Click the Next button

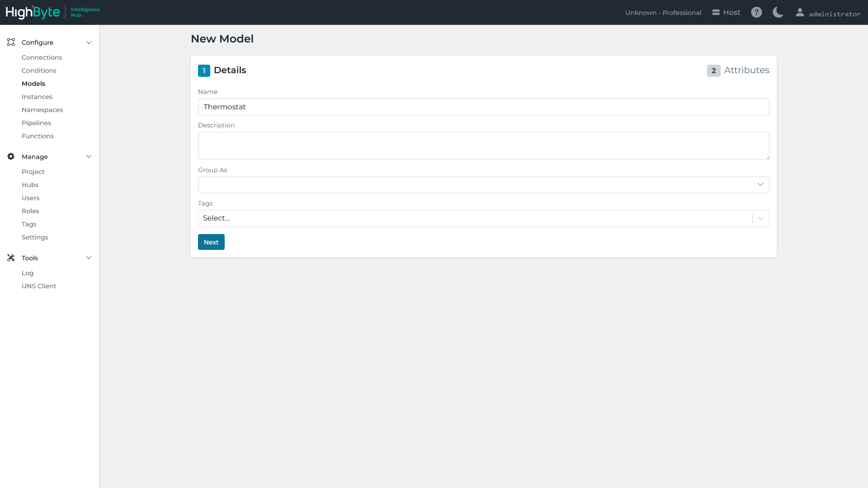[211, 242]
